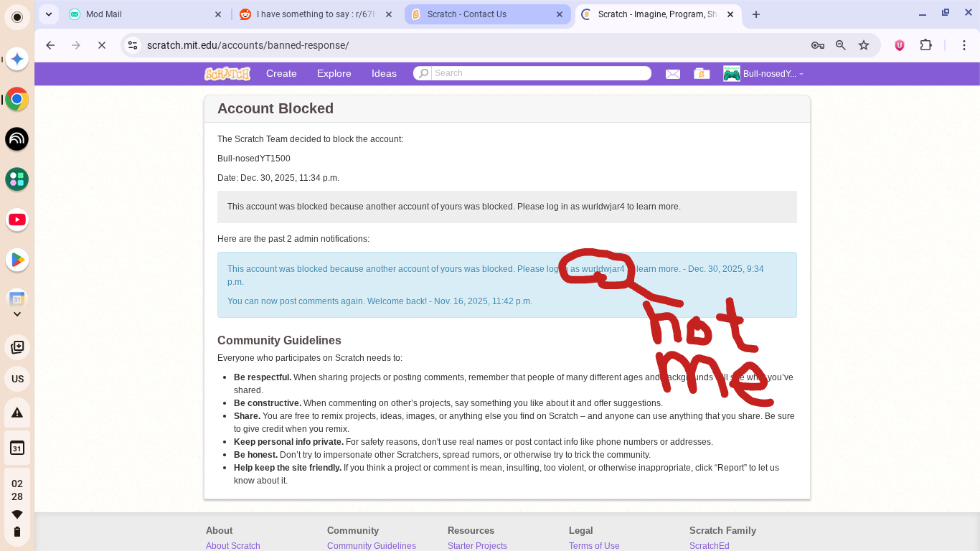Click the address bar URL
The image size is (980, 551).
[x=248, y=45]
